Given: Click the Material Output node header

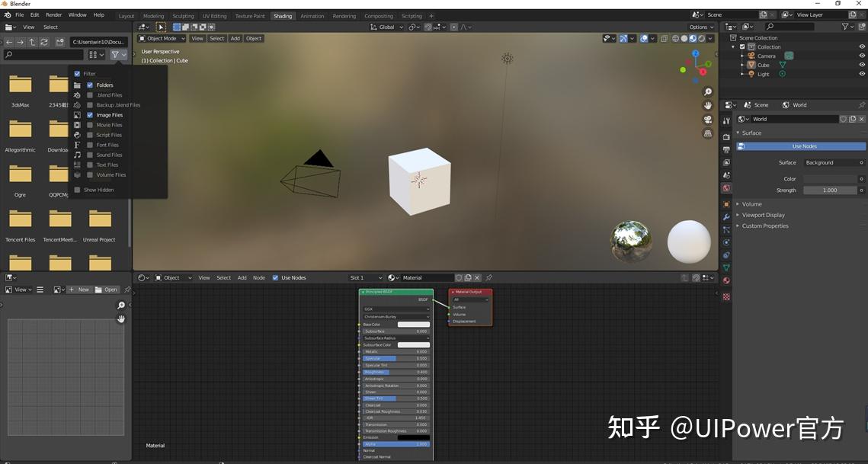Looking at the screenshot, I should tap(469, 292).
